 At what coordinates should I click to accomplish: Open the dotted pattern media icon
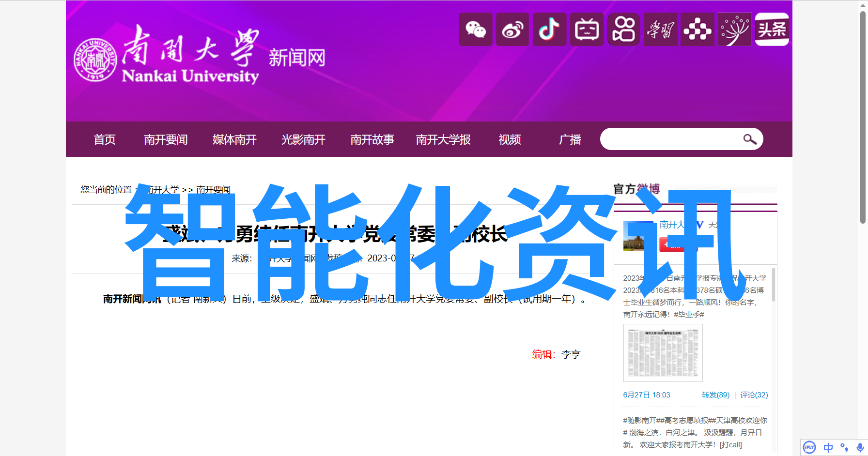pyautogui.click(x=697, y=30)
